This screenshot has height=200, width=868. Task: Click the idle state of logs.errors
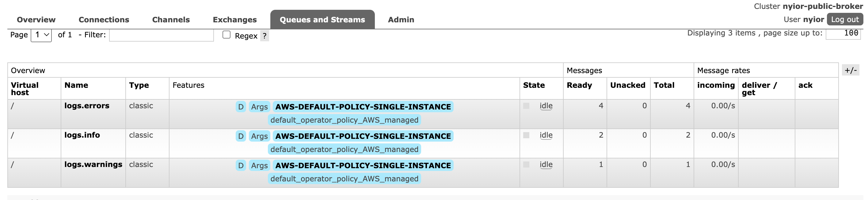pos(546,106)
